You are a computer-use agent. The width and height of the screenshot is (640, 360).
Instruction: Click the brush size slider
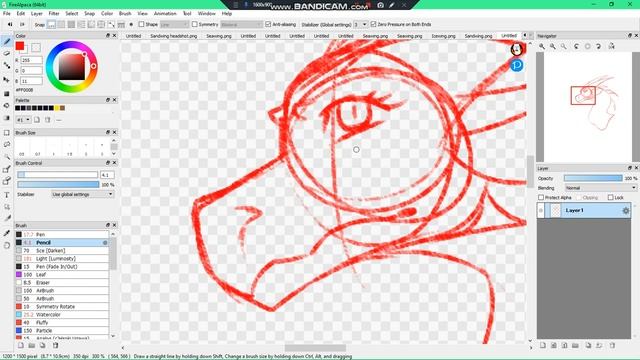click(x=57, y=175)
